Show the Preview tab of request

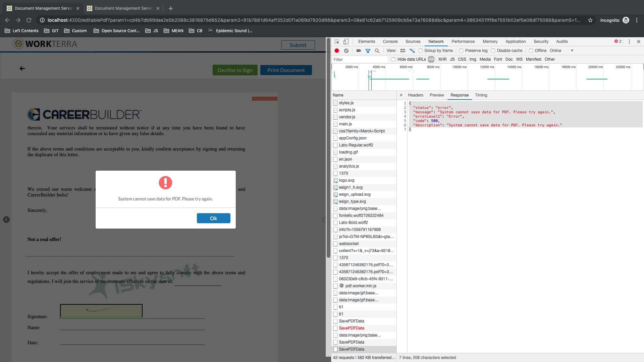point(437,95)
